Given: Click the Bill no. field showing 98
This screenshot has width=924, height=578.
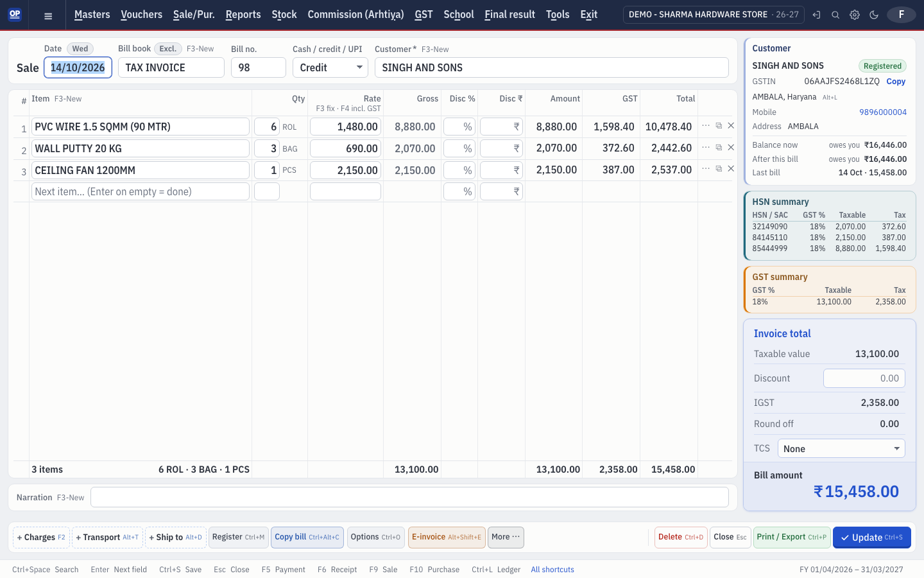Looking at the screenshot, I should [259, 67].
